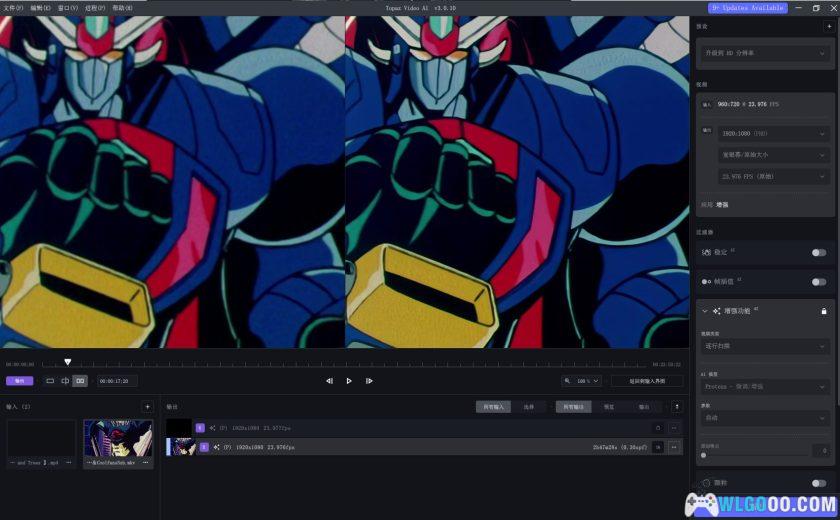Click the Updates Available button
The width and height of the screenshot is (840, 520).
[748, 7]
